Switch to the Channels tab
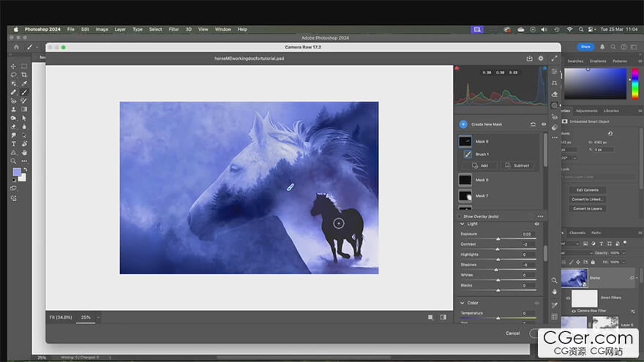644x362 pixels. 577,233
